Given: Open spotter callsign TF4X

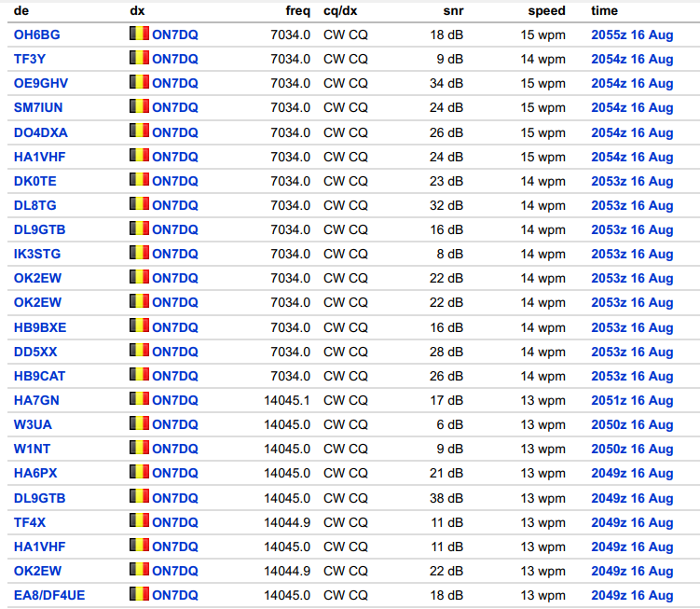Looking at the screenshot, I should click(x=30, y=522).
